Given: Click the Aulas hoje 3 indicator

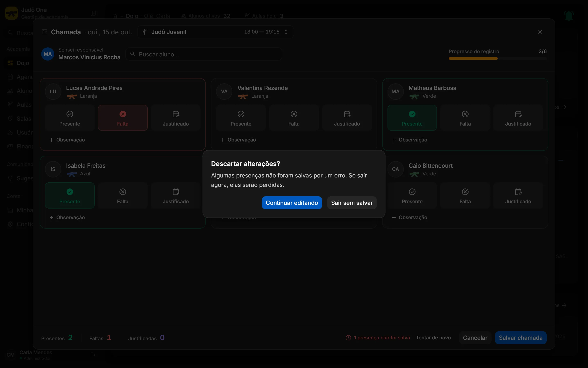Looking at the screenshot, I should pos(264,16).
